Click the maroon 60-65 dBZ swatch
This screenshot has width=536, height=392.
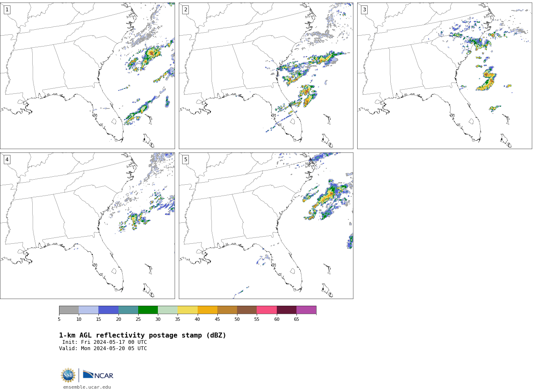click(x=286, y=310)
